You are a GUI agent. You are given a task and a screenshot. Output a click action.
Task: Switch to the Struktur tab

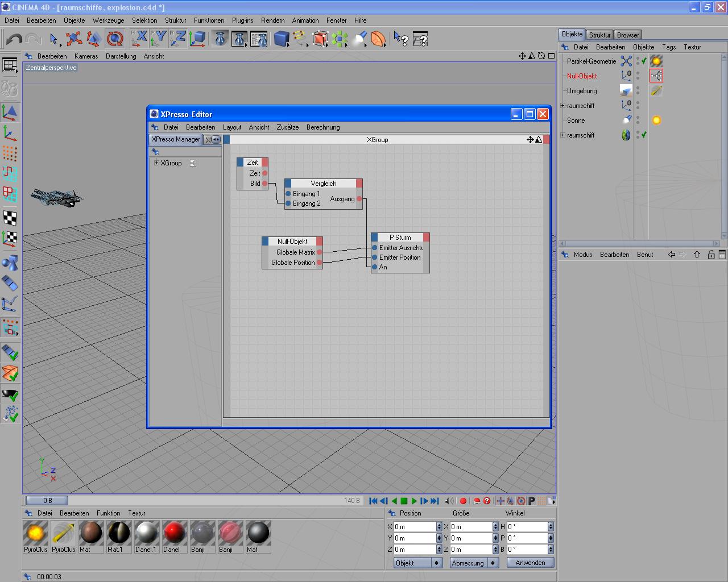tap(599, 35)
